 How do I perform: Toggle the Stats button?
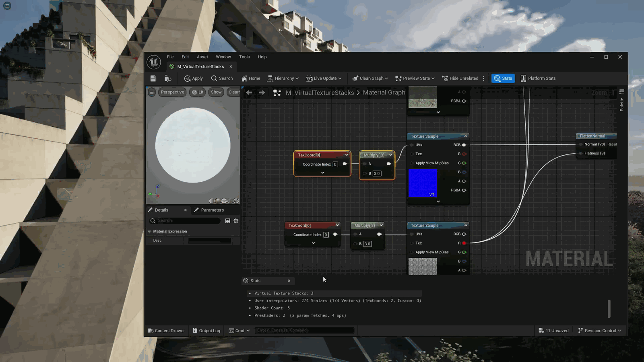click(503, 78)
